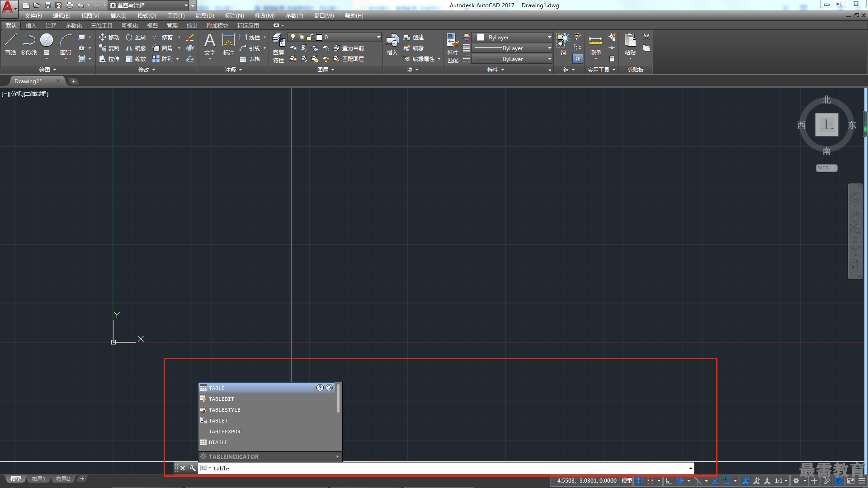Select TABLESTYLE from command suggestions

click(268, 410)
